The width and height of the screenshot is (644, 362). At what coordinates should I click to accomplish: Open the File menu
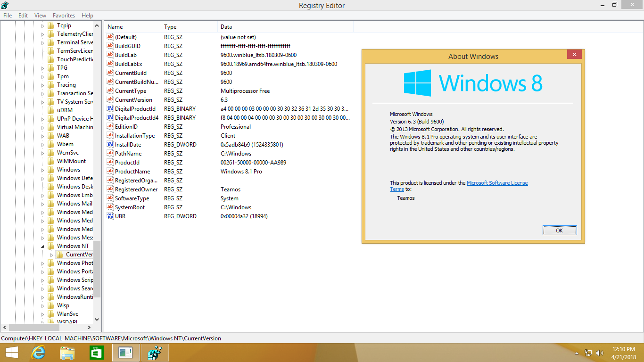click(8, 16)
